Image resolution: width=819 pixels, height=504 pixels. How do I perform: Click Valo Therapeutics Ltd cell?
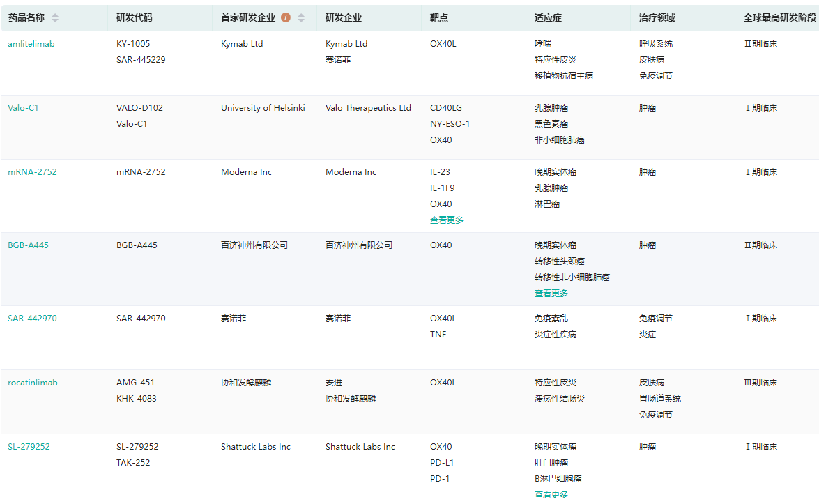point(368,108)
